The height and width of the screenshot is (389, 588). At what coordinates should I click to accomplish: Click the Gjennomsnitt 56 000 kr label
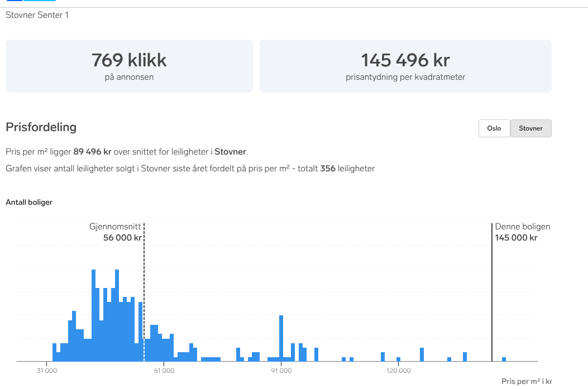pos(116,232)
